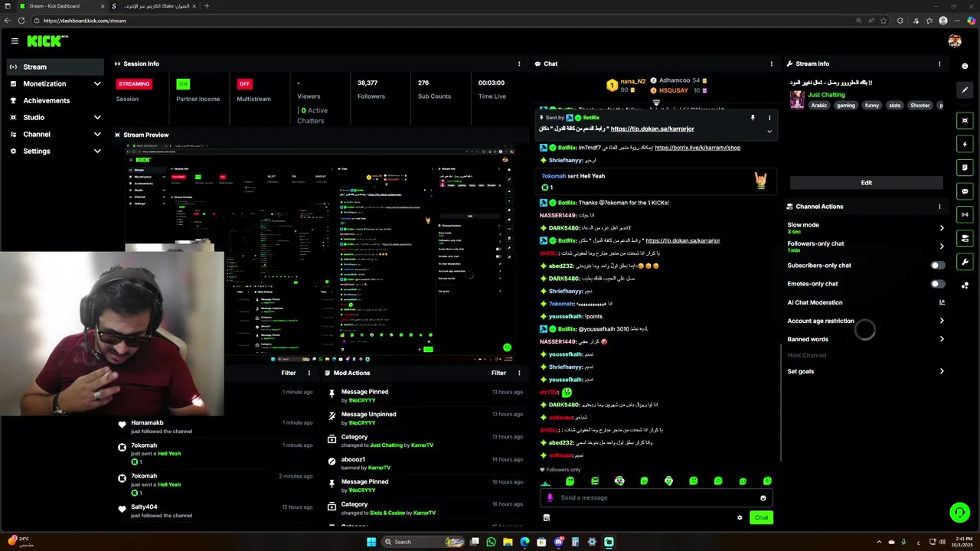The width and height of the screenshot is (980, 551).
Task: Click the Arabic stream tag
Action: 819,106
